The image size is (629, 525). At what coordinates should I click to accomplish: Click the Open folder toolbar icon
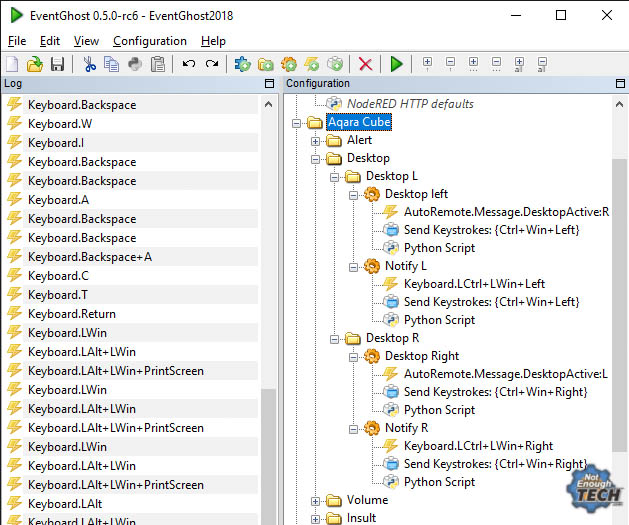(35, 64)
